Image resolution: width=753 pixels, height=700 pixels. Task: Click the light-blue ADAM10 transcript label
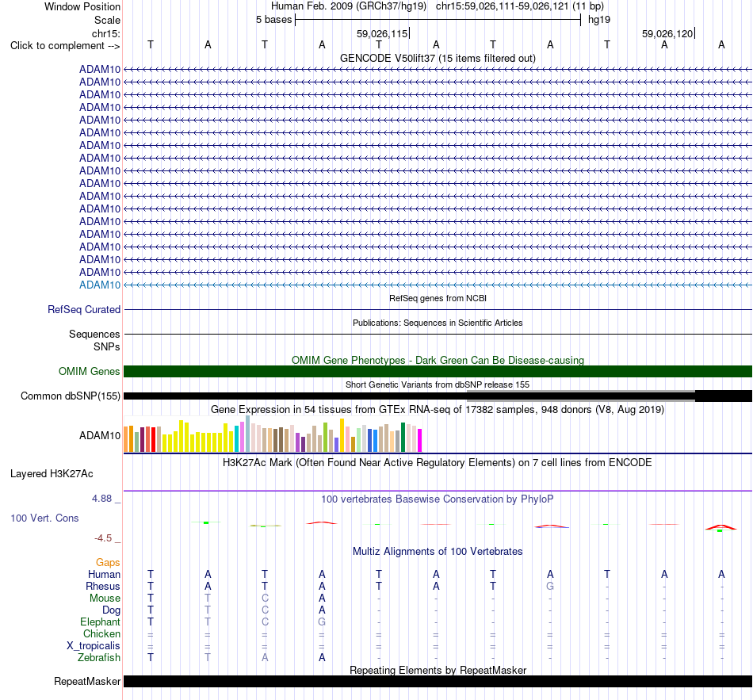point(100,285)
